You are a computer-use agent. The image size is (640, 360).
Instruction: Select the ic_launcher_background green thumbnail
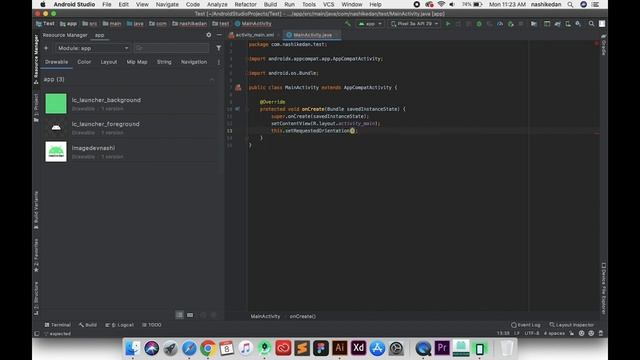pos(56,104)
